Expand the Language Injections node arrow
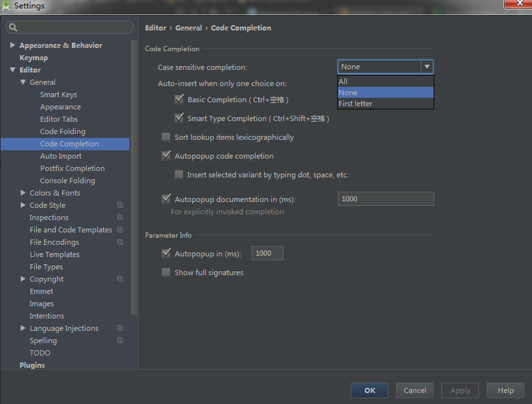Screen dimensions: 532x404 coord(23,328)
